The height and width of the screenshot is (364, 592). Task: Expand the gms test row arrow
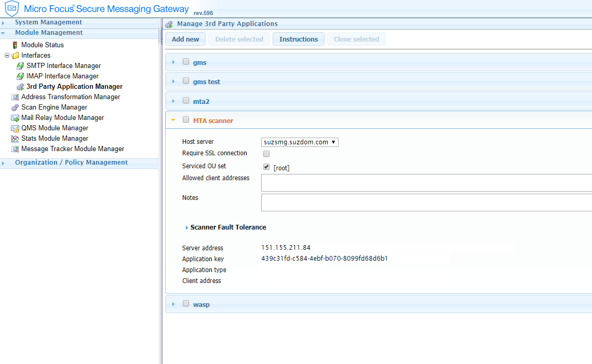pos(173,81)
